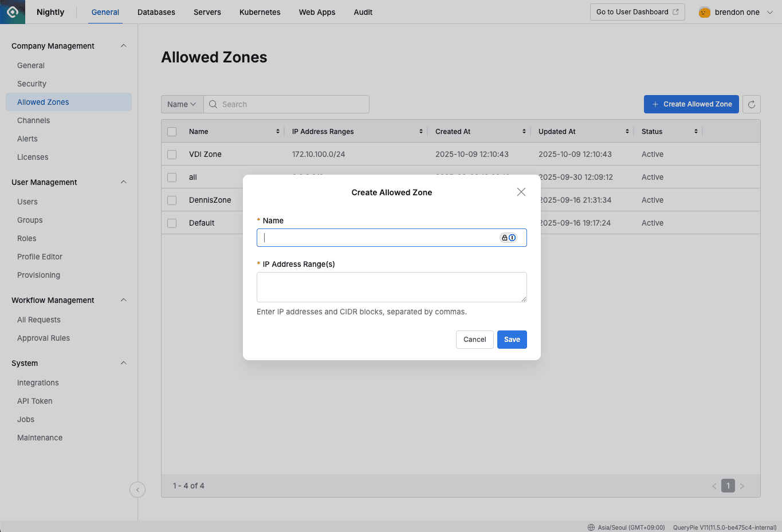Save the new Allowed Zone
Screen dimensions: 782x532
click(x=512, y=339)
